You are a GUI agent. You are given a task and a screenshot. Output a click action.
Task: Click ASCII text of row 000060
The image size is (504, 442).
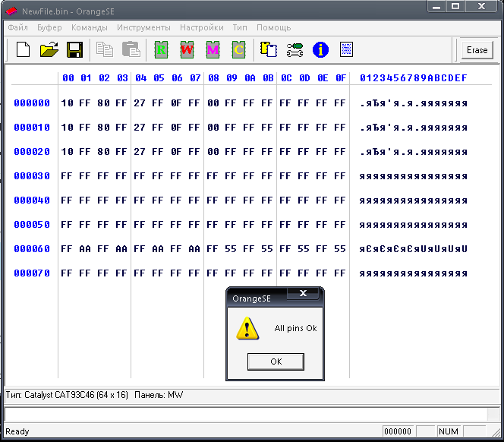413,249
